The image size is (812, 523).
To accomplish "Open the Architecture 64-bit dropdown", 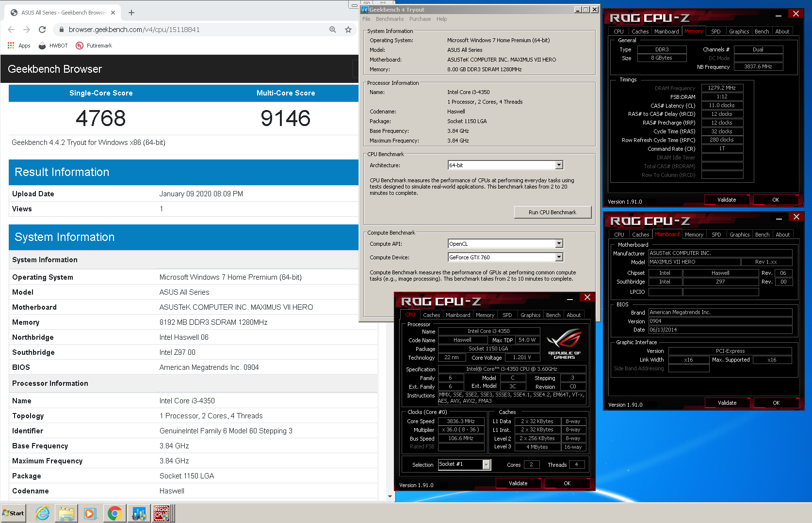I will coord(559,165).
